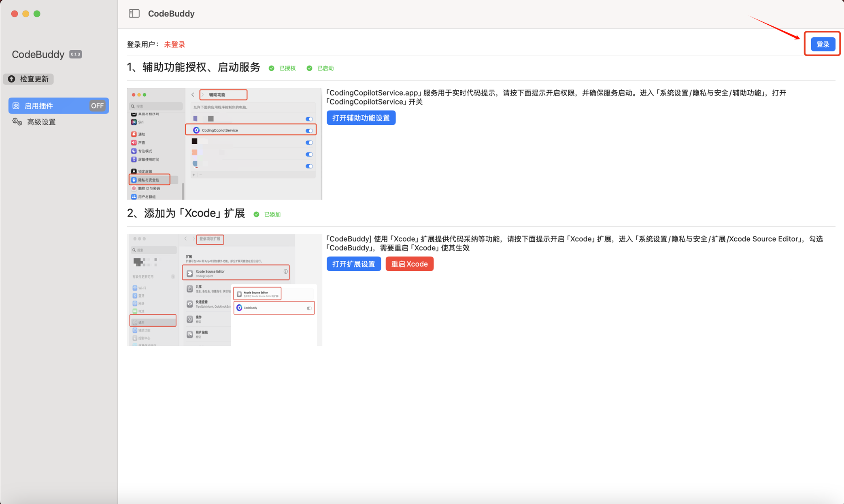Click 打开辅助功能设置 button

point(361,118)
